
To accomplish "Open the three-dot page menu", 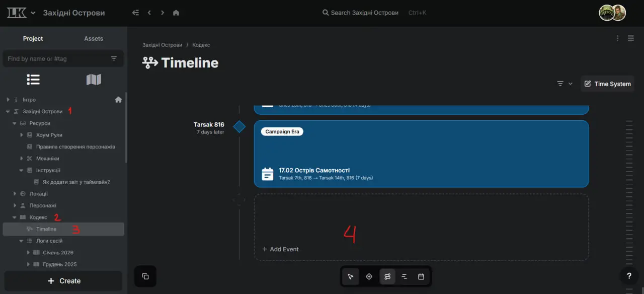I will (618, 38).
